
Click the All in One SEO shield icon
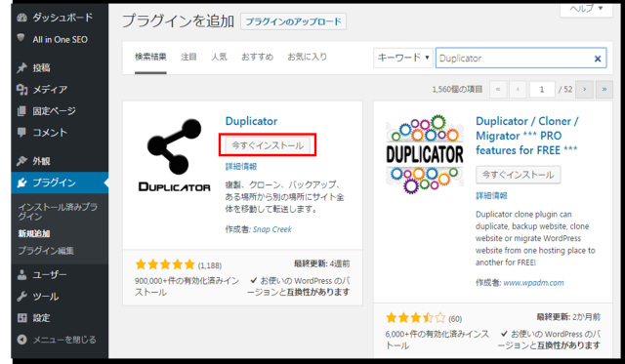(x=21, y=38)
